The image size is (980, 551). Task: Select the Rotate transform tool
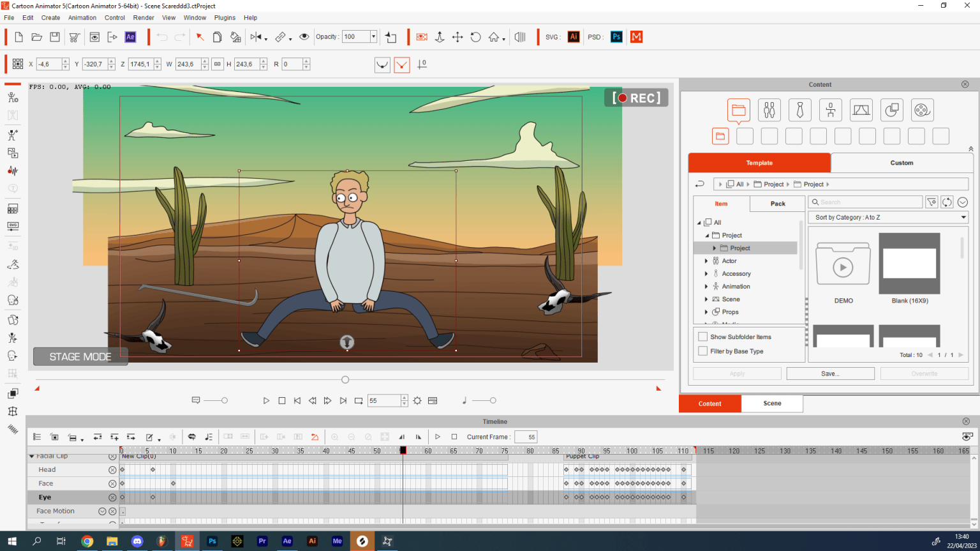[x=475, y=37]
